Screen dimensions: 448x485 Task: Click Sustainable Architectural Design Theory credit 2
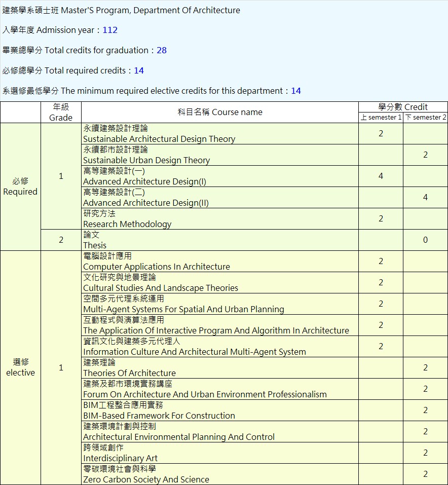[381, 134]
